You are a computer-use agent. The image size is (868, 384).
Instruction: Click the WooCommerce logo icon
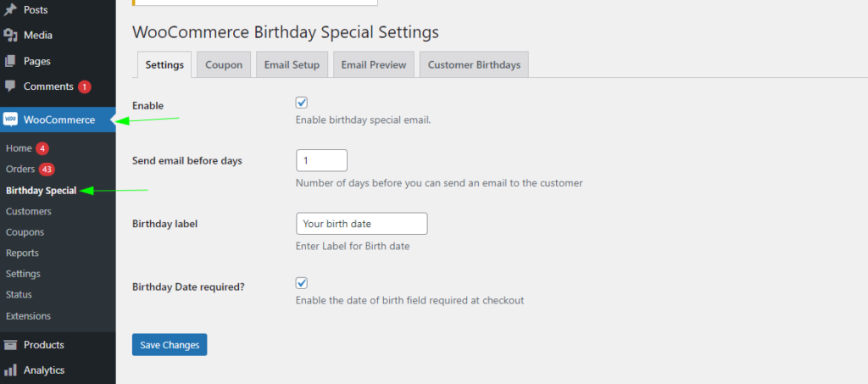tap(10, 120)
